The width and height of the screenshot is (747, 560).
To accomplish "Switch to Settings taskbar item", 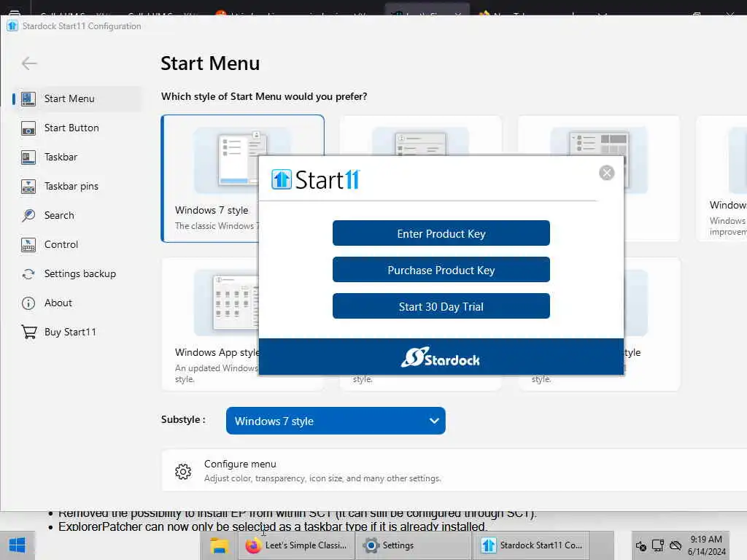I will (x=414, y=545).
